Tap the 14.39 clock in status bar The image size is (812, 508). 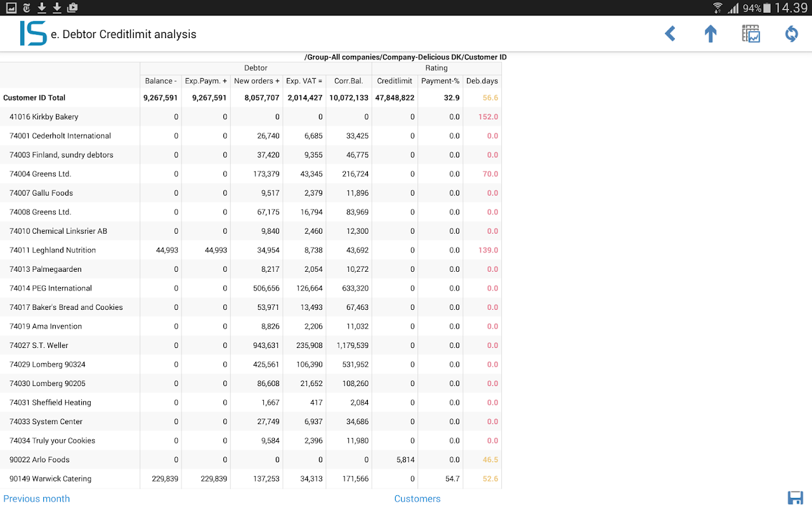[791, 8]
